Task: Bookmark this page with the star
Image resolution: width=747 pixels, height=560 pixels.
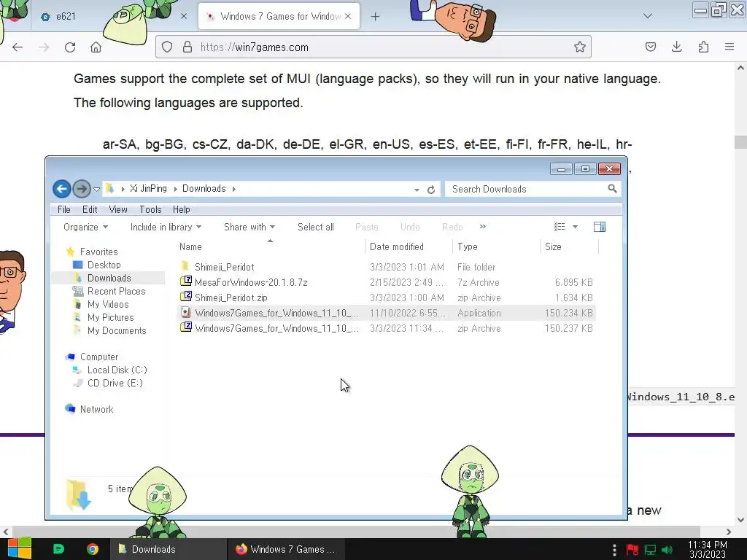Action: 579,47
